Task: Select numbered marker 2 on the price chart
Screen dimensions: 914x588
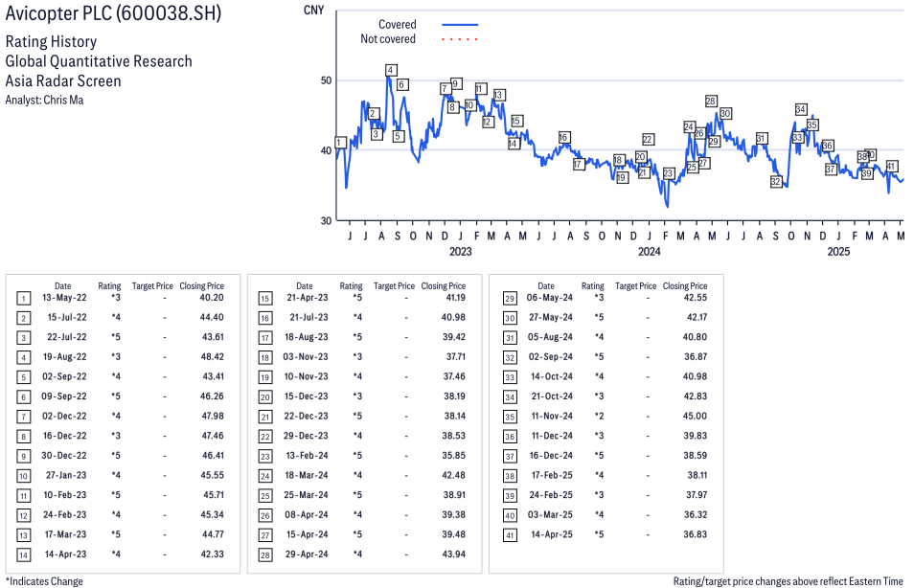Action: pos(374,114)
